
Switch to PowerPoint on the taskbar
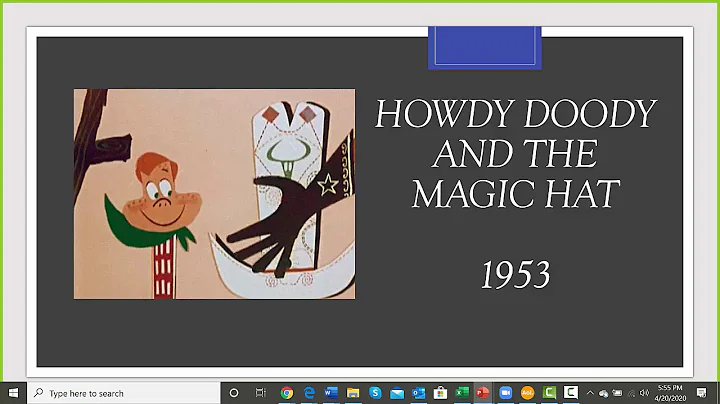tap(483, 393)
